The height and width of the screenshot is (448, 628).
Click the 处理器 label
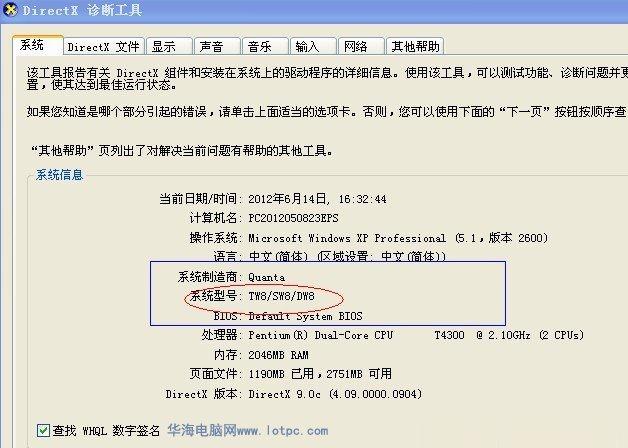point(222,335)
